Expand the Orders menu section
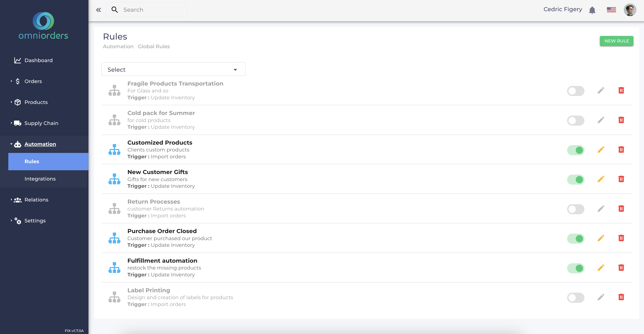The image size is (644, 334). [x=33, y=81]
